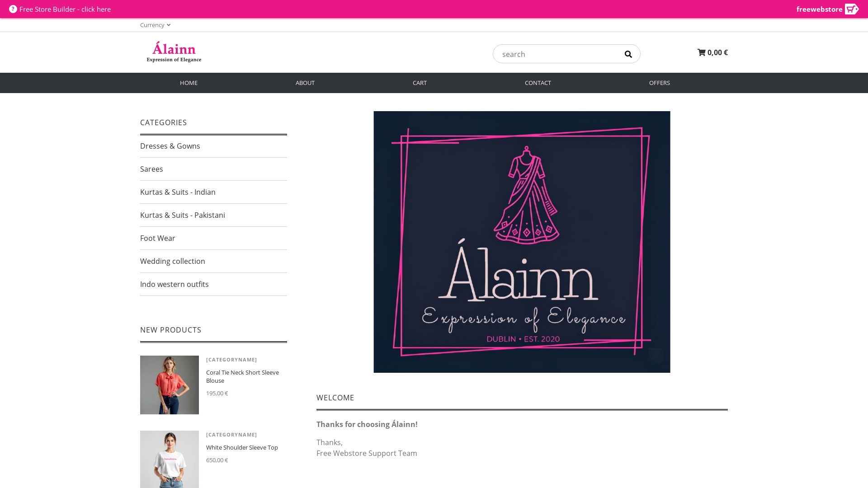
Task: Open White Shoulder Sleeve Top thumbnail
Action: pos(170,459)
